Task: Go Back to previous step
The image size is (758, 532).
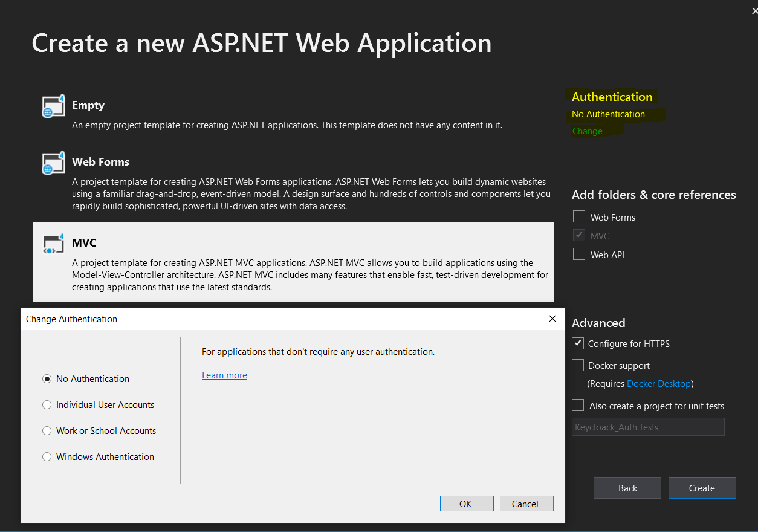Action: (x=627, y=488)
